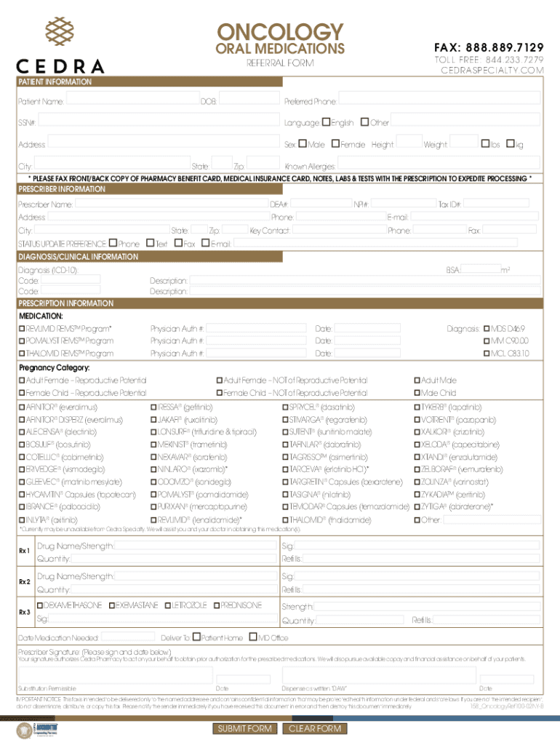560x745 pixels.
Task: Check status update by Text
Action: coord(150,243)
